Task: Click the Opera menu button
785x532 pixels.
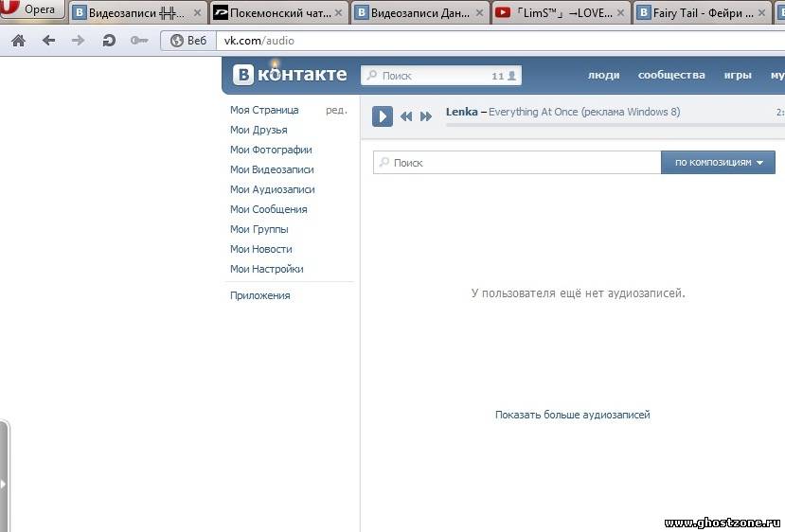Action: 32,10
